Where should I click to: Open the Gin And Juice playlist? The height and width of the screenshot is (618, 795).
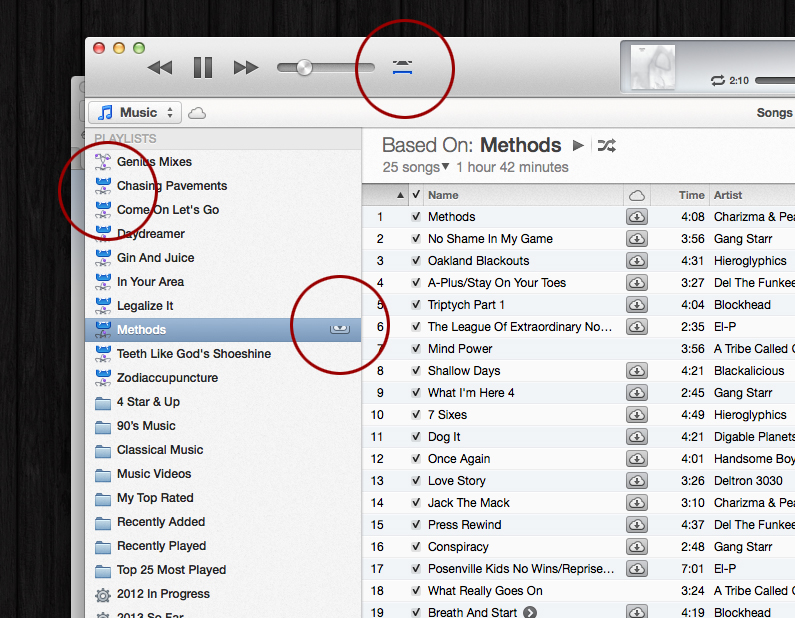[x=223, y=258]
